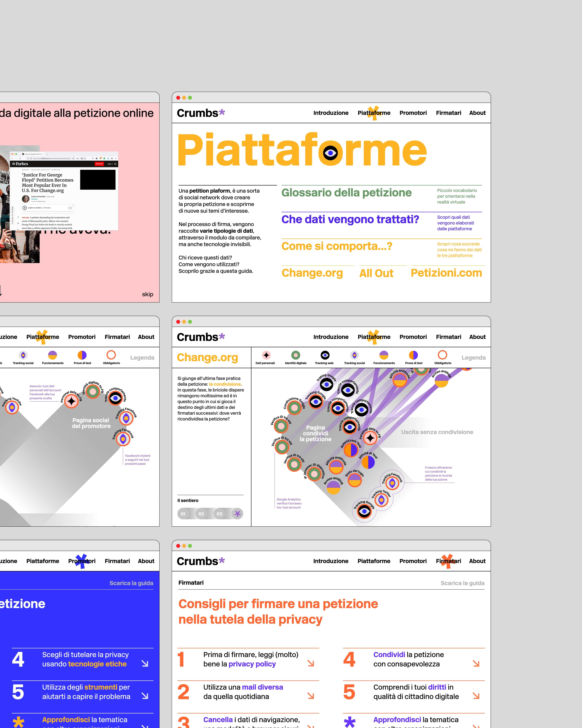The image size is (582, 728).
Task: Click Tracking web eye legend icon
Action: (325, 355)
